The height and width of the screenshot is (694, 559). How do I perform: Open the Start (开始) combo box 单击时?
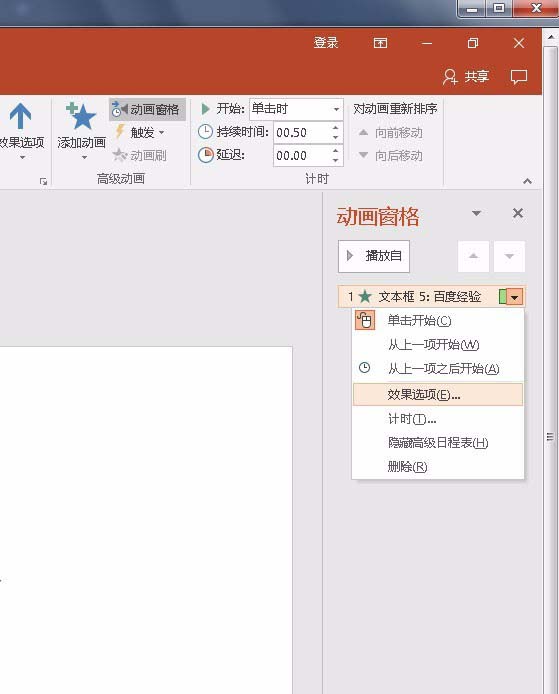(x=296, y=109)
